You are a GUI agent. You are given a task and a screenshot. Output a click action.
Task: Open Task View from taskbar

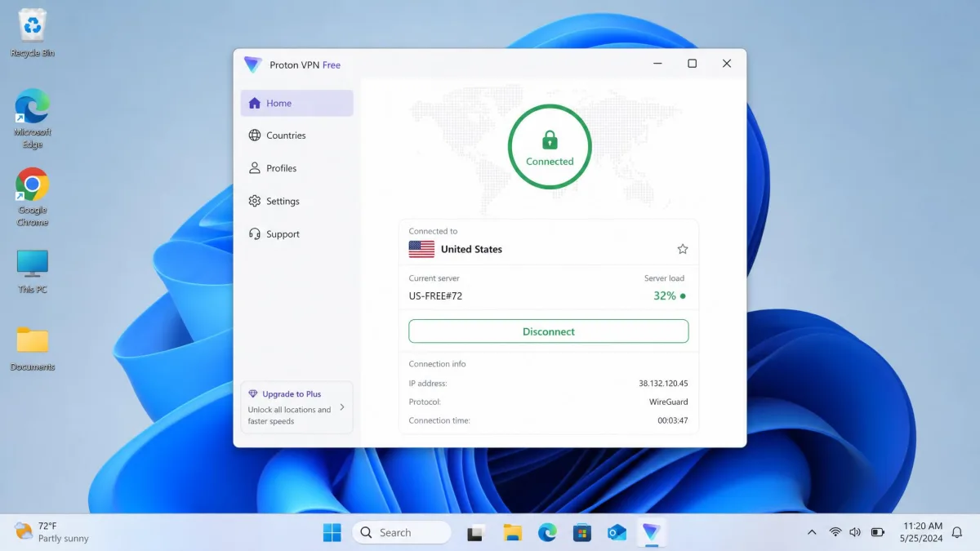click(475, 533)
